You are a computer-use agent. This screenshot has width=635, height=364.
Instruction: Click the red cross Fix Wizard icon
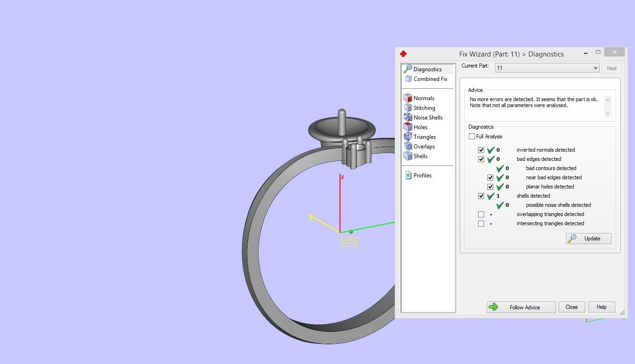[x=403, y=54]
